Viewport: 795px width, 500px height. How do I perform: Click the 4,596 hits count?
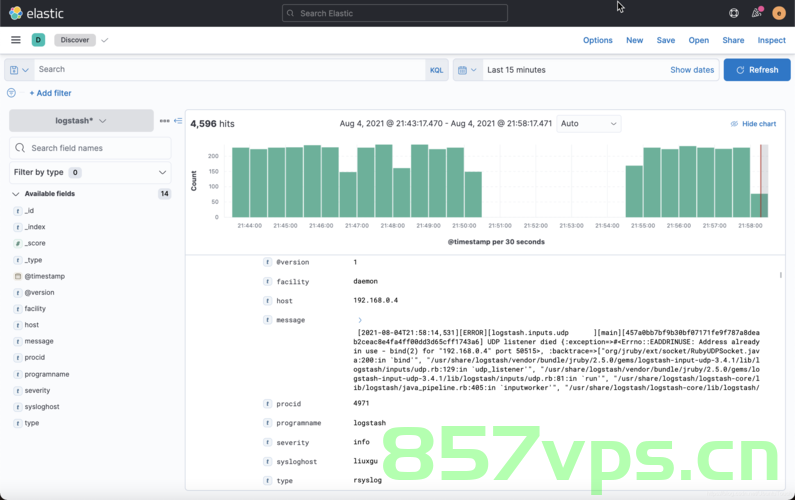pos(212,124)
